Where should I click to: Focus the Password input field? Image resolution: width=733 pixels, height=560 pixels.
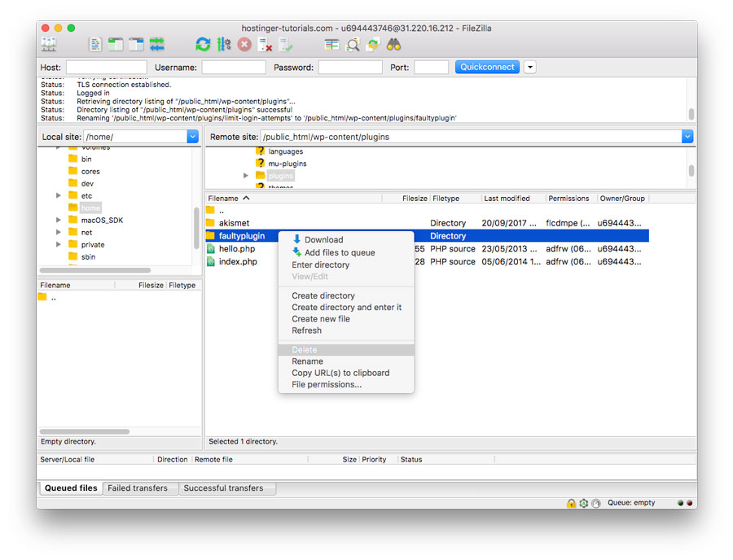pyautogui.click(x=350, y=68)
